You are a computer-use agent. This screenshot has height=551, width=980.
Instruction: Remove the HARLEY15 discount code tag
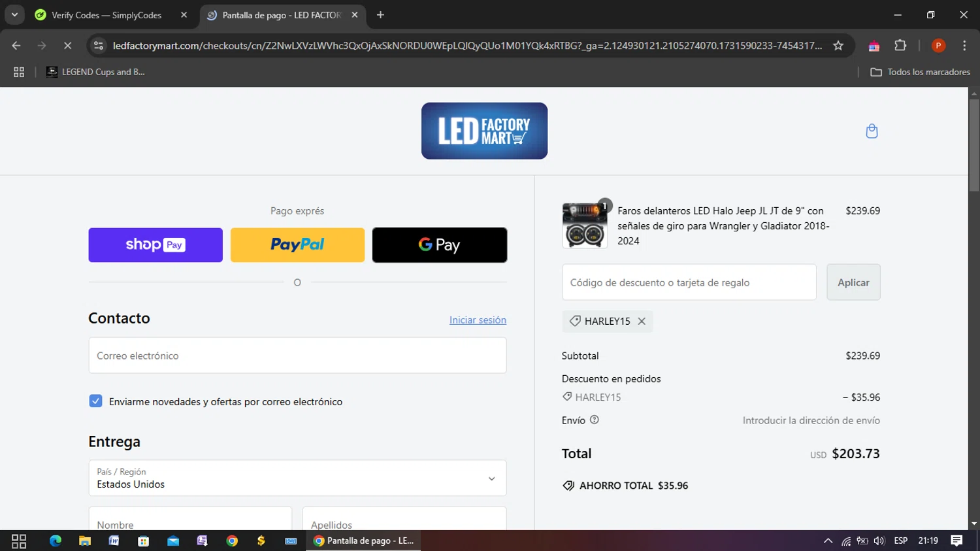tap(642, 321)
